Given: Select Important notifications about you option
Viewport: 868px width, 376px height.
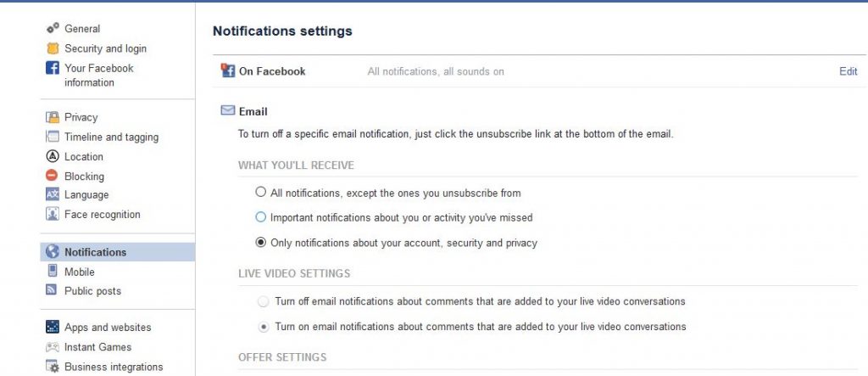Looking at the screenshot, I should 261,217.
